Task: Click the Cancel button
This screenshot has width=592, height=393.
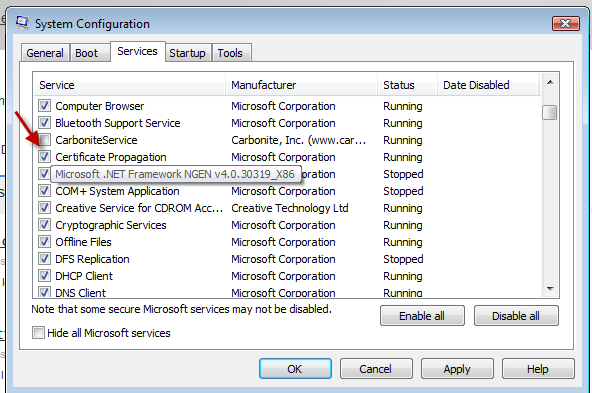Action: point(376,368)
